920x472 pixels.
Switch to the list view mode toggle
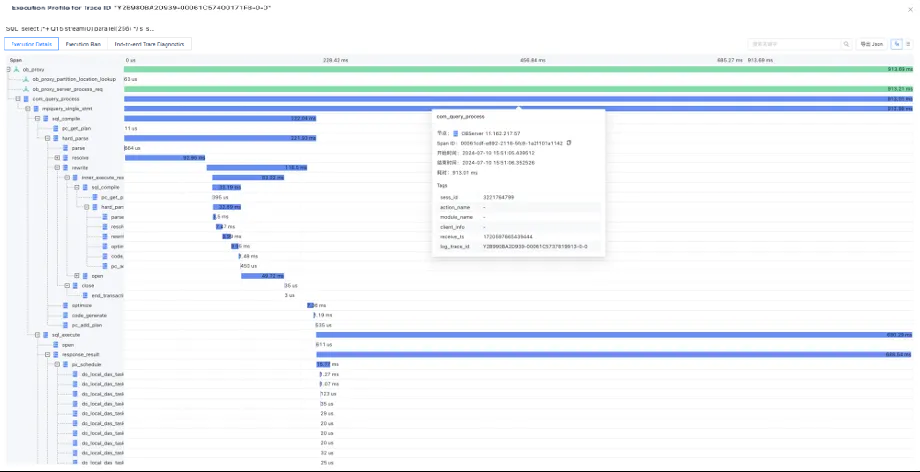(908, 44)
